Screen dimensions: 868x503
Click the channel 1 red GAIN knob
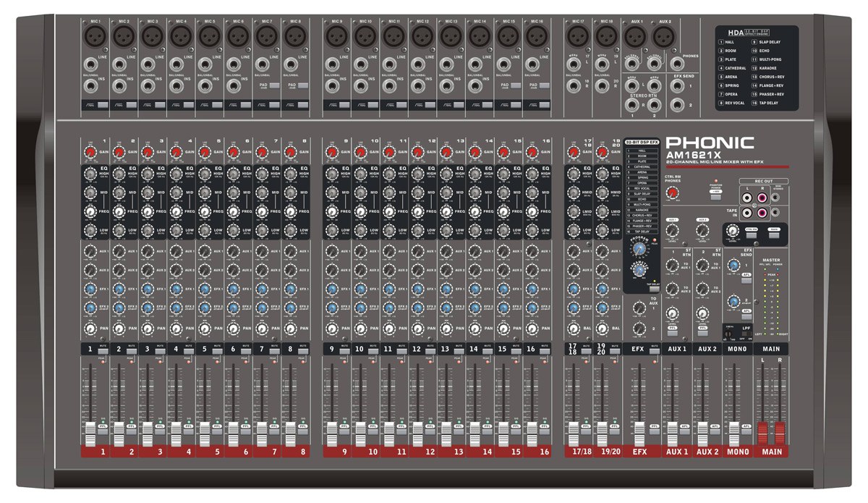click(90, 152)
